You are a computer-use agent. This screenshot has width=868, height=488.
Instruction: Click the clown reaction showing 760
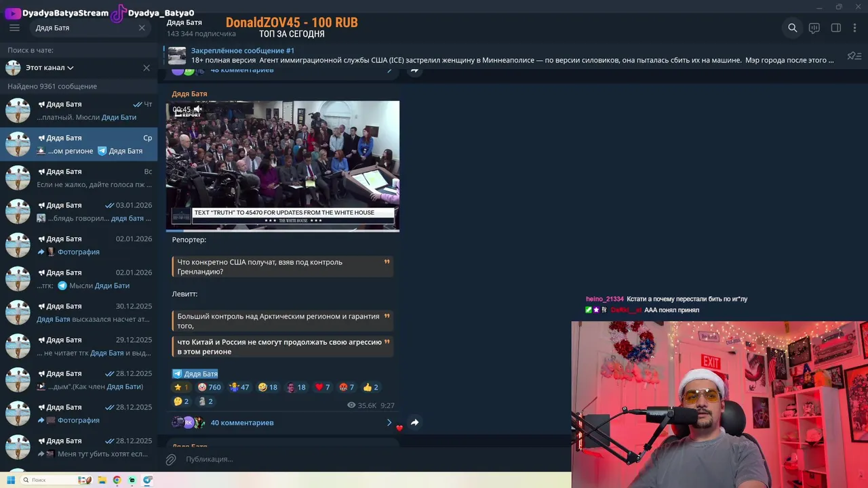pyautogui.click(x=209, y=387)
